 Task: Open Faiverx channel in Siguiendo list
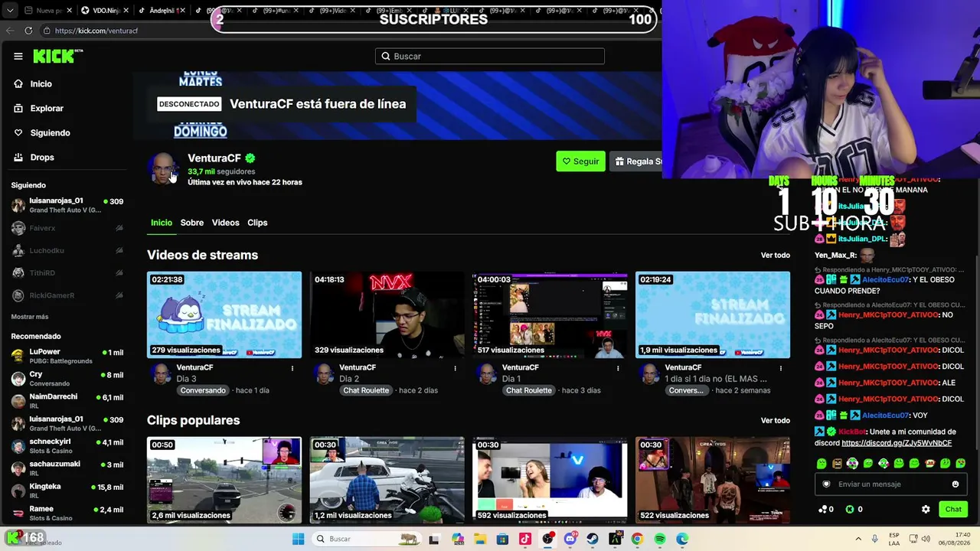pos(67,228)
